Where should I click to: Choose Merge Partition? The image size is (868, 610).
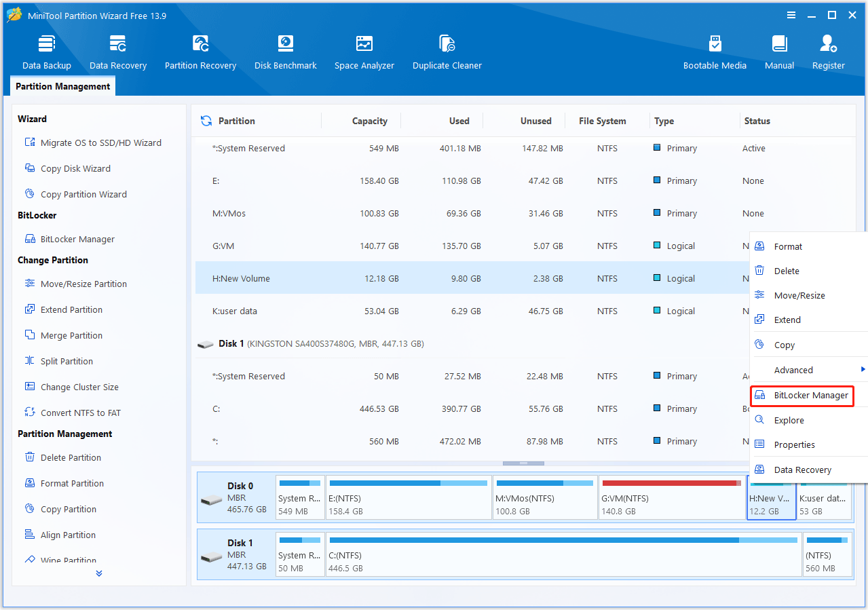pos(63,335)
